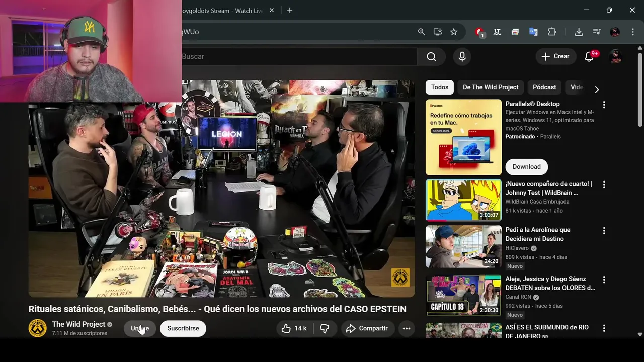
Task: Click the Patrocinado sponsored label
Action: (x=520, y=137)
